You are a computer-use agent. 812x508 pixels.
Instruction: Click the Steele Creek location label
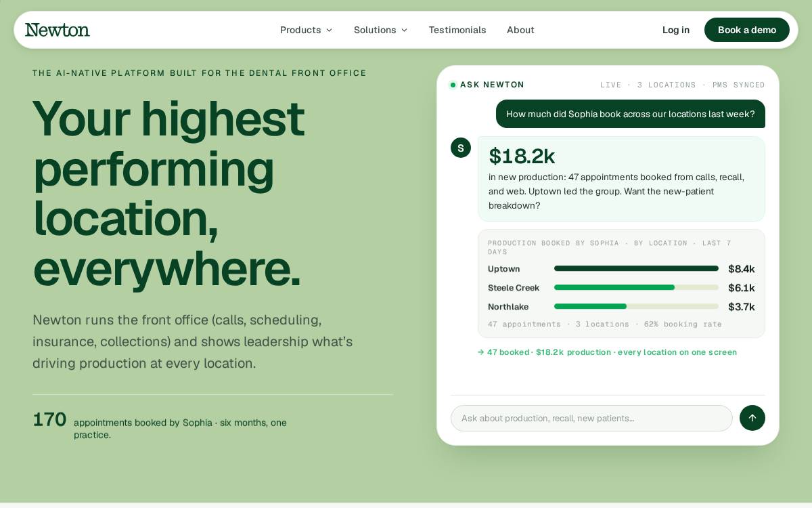point(514,288)
